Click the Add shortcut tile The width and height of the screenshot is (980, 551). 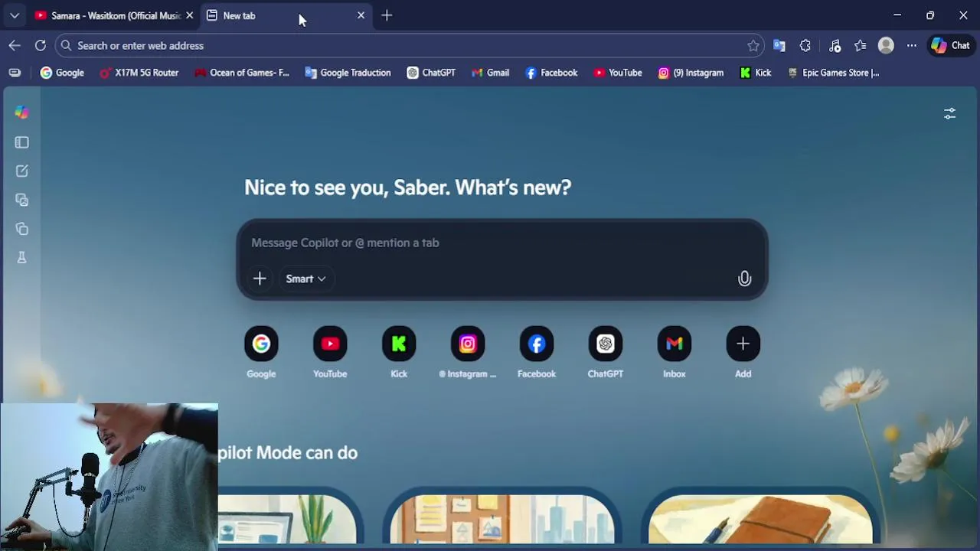743,353
